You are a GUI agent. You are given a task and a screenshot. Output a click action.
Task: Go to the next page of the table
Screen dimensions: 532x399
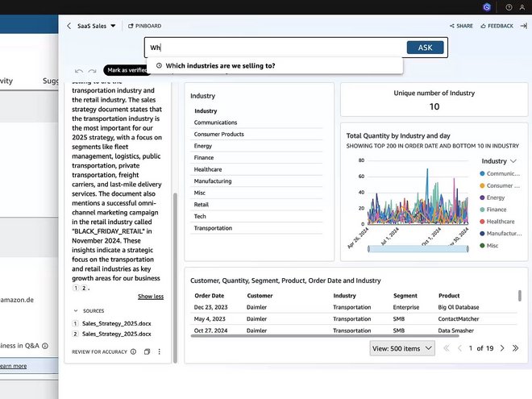pyautogui.click(x=502, y=348)
